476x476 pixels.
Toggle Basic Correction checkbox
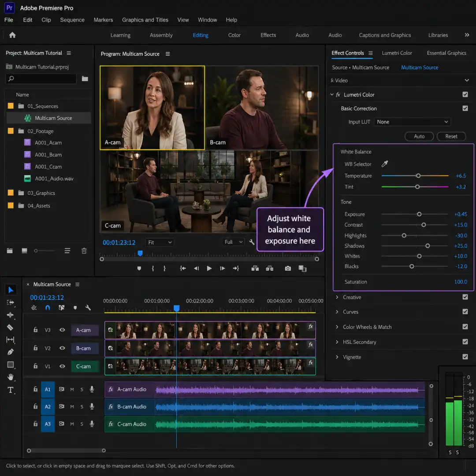465,108
